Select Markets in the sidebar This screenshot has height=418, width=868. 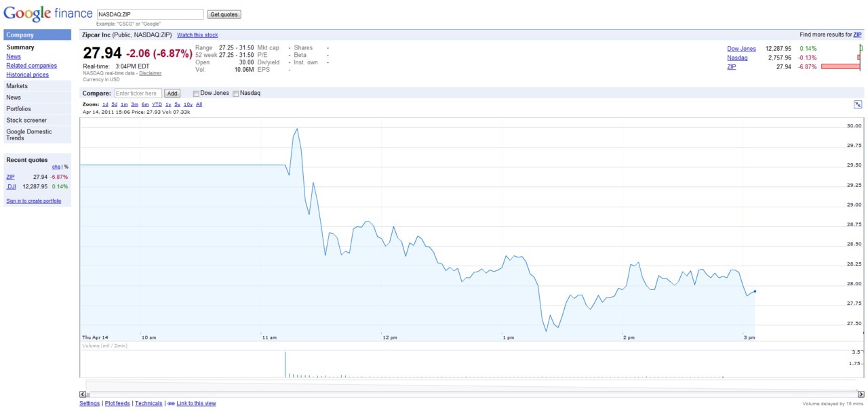[37, 86]
